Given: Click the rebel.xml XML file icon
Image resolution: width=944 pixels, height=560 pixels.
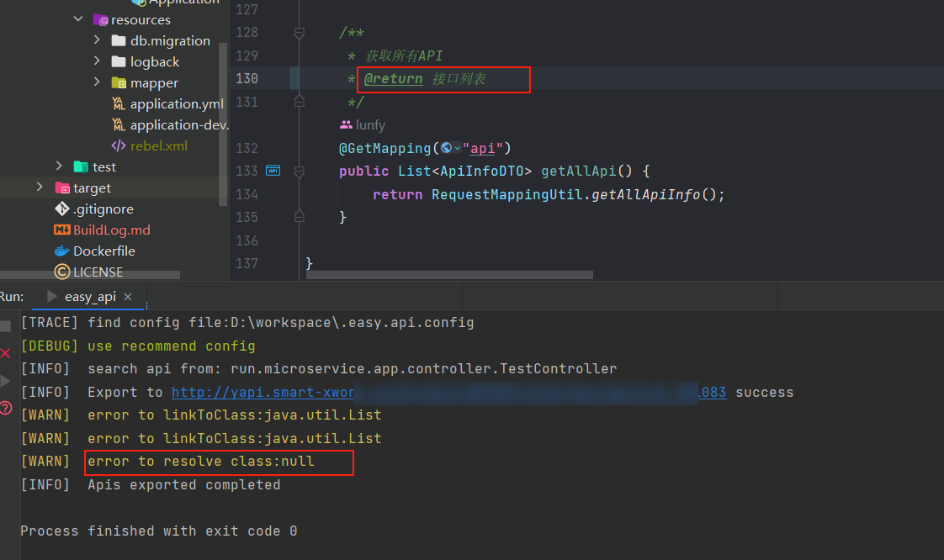Looking at the screenshot, I should pyautogui.click(x=119, y=146).
